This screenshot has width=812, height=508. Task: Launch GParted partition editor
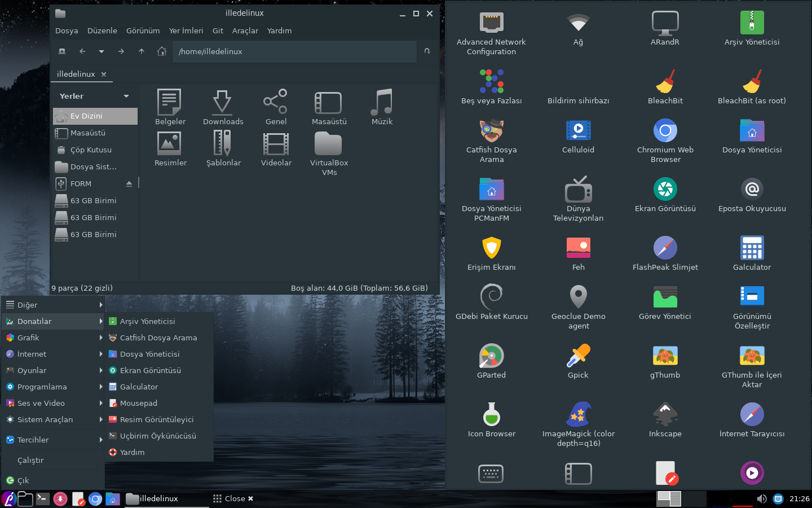pos(491,362)
